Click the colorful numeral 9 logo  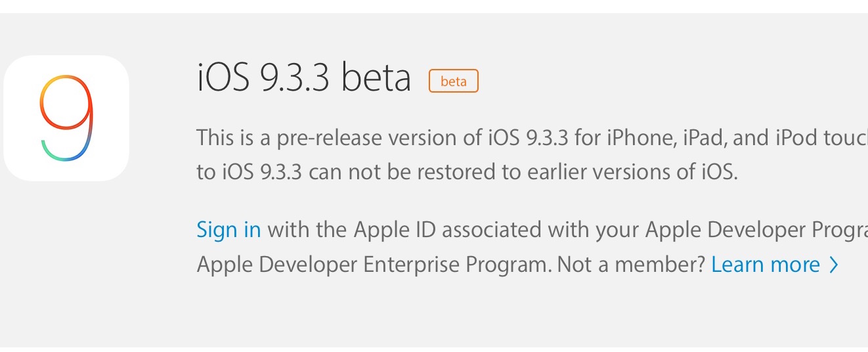(x=66, y=119)
